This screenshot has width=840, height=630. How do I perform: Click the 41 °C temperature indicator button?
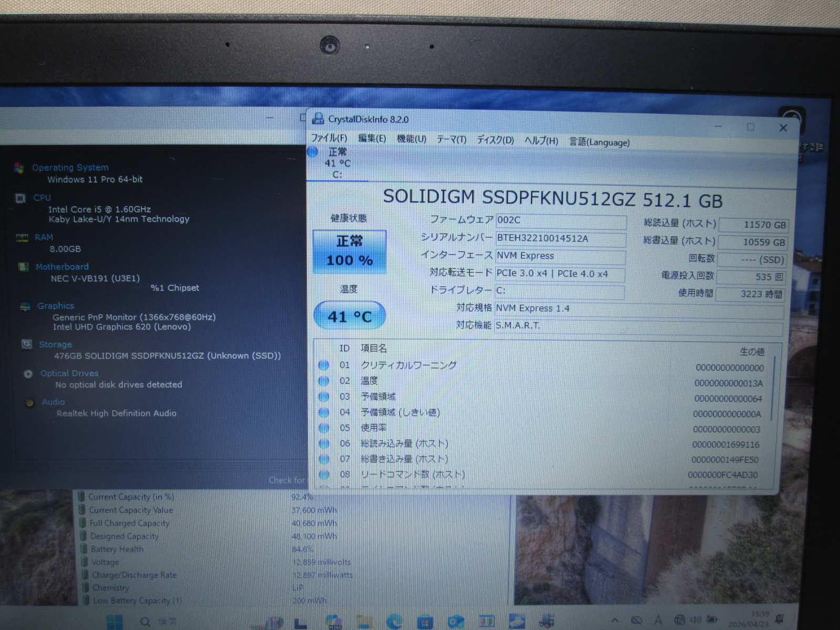coord(350,316)
